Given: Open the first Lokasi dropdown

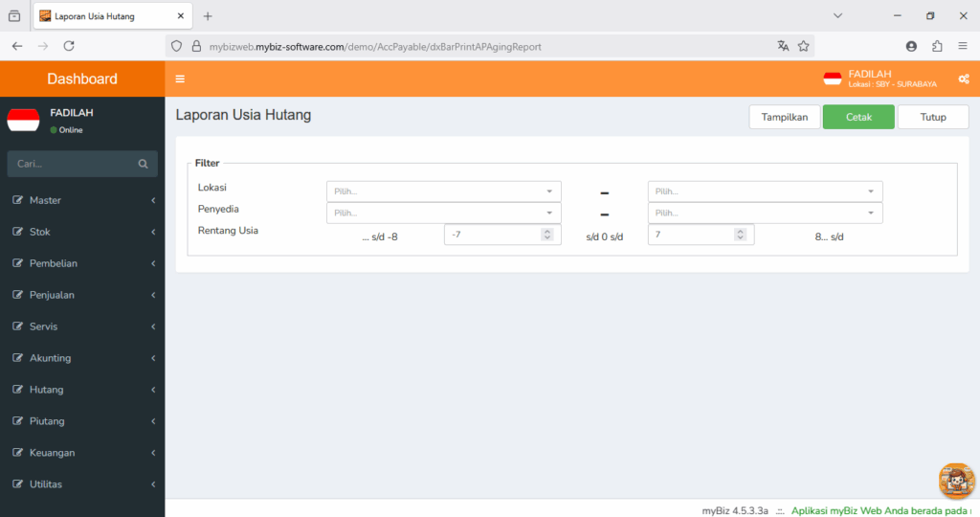Looking at the screenshot, I should click(444, 191).
